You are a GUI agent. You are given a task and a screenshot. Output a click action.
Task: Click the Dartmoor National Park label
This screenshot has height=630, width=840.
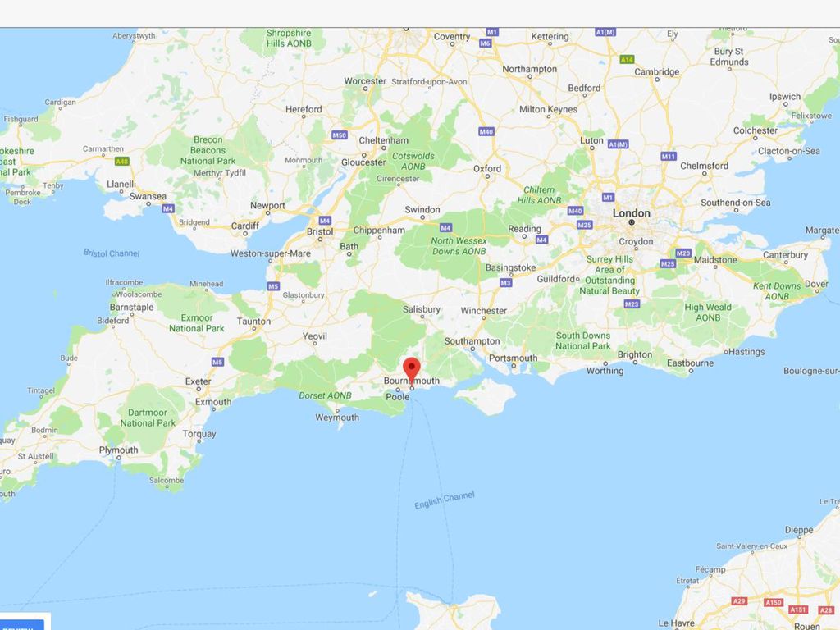pyautogui.click(x=148, y=418)
